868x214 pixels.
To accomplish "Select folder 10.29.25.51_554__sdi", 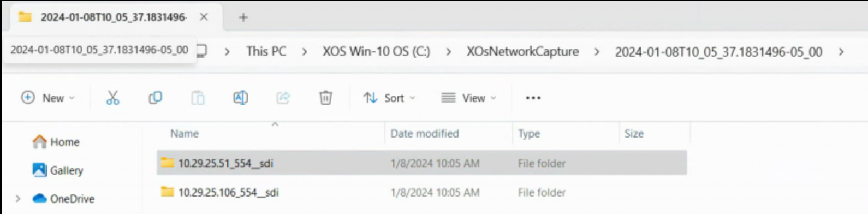I will click(421, 163).
